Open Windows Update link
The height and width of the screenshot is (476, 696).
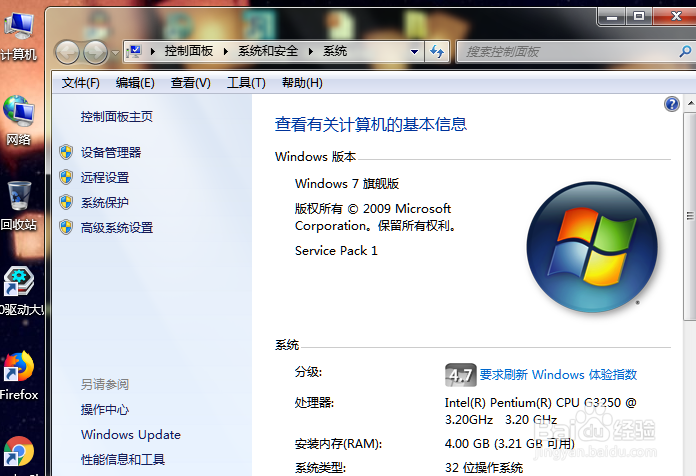[131, 434]
